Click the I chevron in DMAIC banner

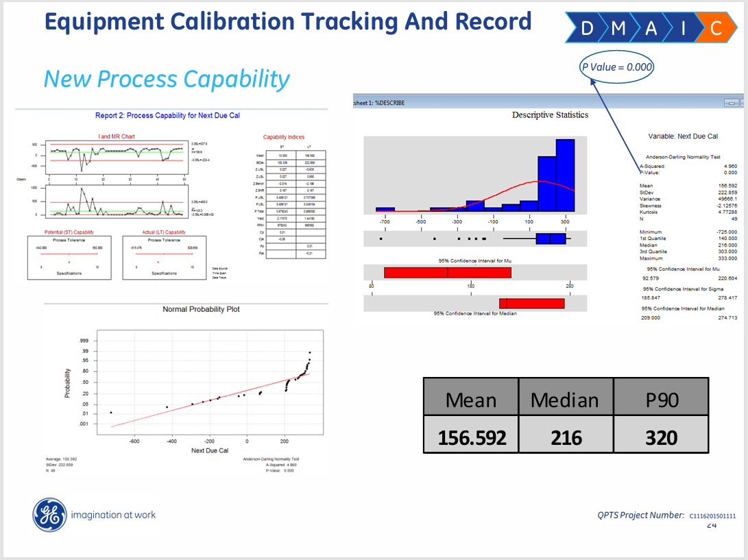point(683,27)
